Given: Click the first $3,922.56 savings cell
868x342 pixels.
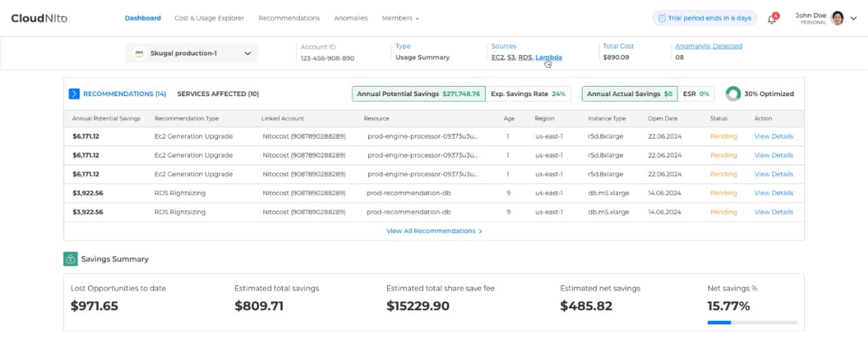Looking at the screenshot, I should [x=87, y=193].
